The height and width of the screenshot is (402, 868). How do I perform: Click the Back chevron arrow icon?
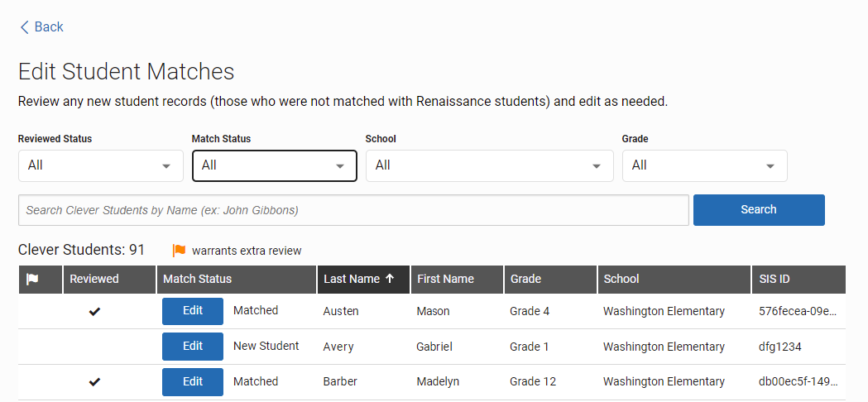[24, 27]
